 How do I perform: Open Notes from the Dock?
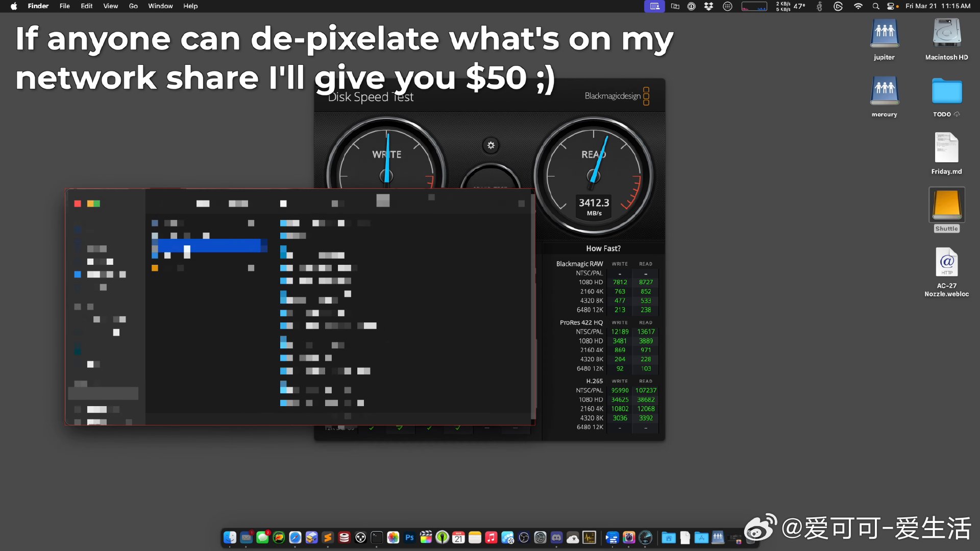(475, 537)
